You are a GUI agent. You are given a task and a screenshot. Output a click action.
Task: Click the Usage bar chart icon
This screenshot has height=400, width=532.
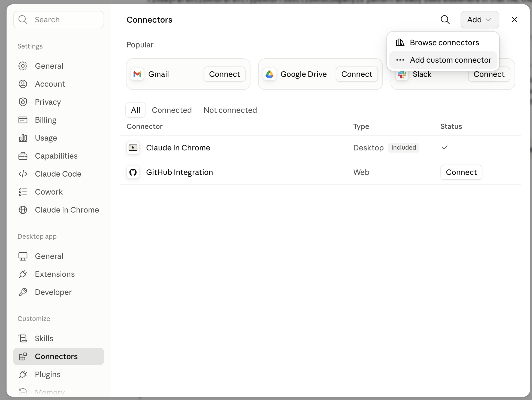[x=23, y=138]
